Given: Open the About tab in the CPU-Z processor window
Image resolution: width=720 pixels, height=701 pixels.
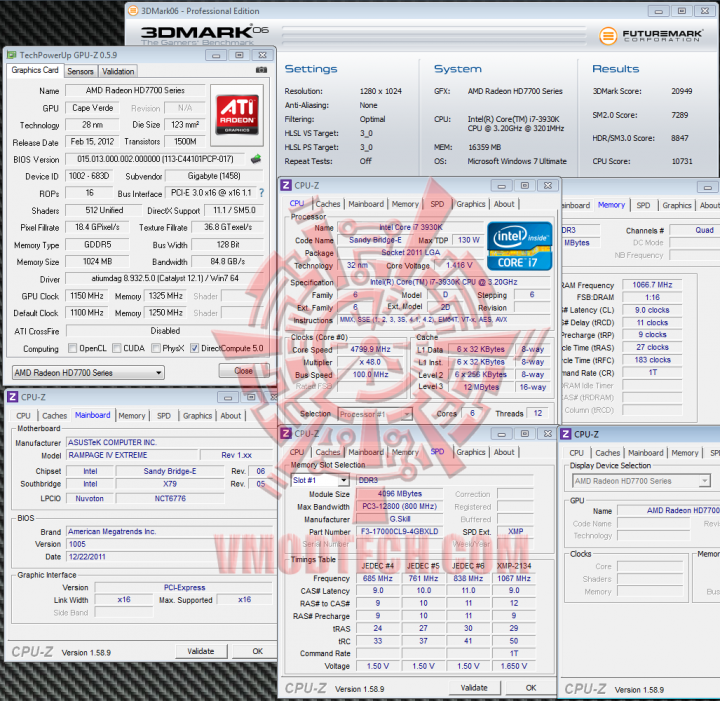Looking at the screenshot, I should [x=504, y=204].
